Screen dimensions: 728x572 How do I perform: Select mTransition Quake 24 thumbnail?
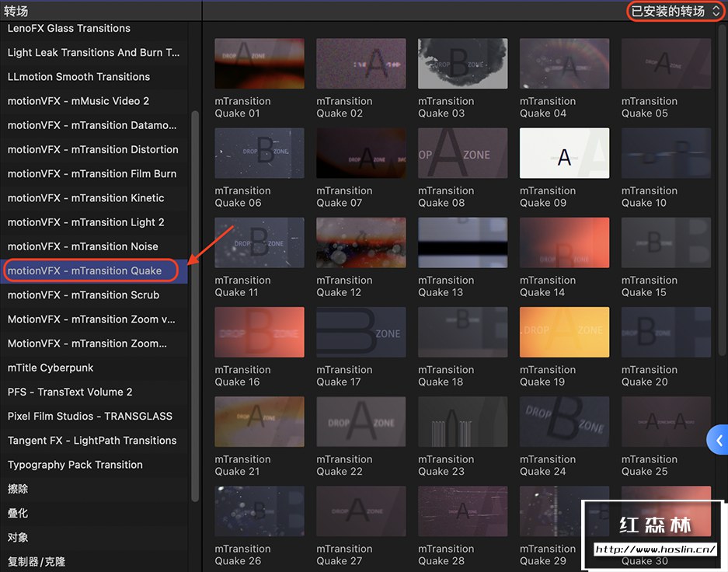click(565, 422)
